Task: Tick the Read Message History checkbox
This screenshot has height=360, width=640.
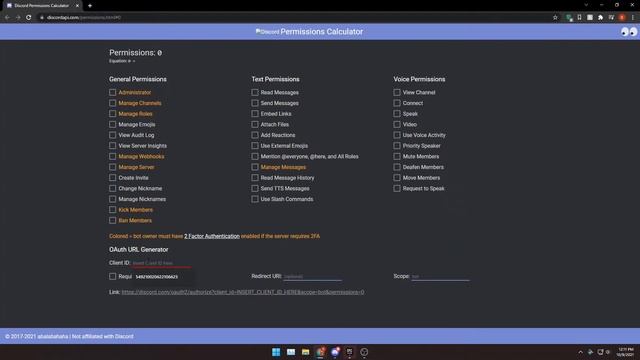Action: pyautogui.click(x=255, y=178)
